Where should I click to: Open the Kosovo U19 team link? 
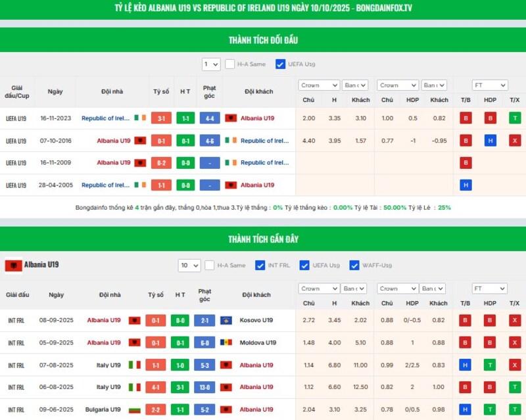[256, 320]
